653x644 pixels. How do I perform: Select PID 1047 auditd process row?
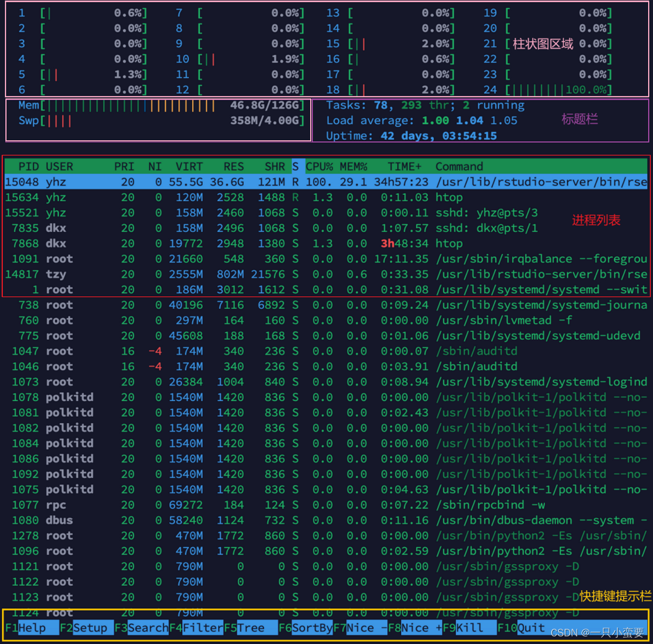326,351
